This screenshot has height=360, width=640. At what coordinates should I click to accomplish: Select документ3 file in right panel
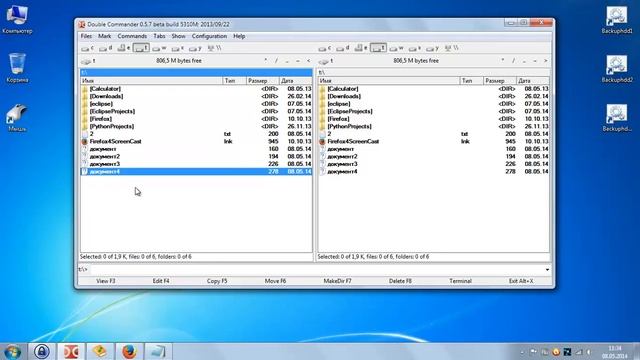tap(434, 164)
